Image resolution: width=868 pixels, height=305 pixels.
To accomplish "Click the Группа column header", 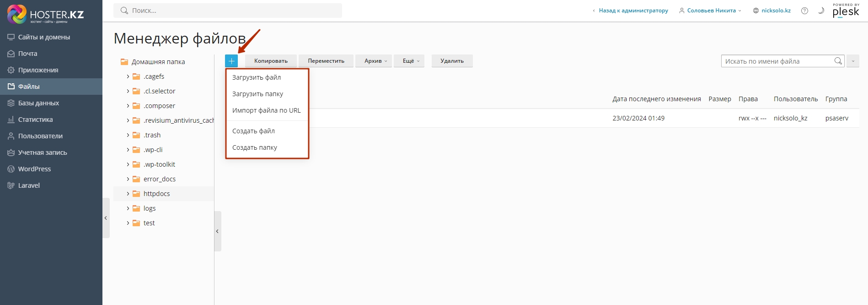I will pyautogui.click(x=836, y=99).
